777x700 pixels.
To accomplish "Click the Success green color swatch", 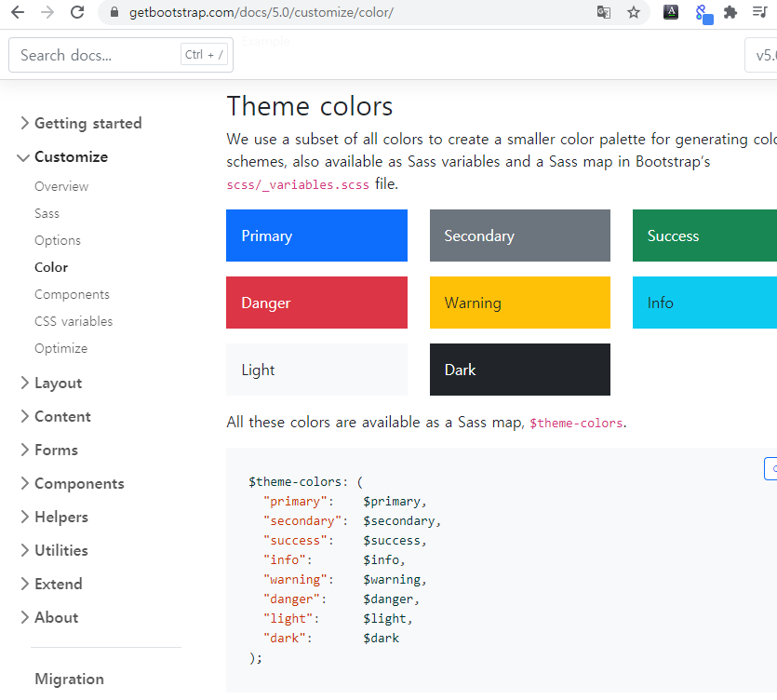I will tap(704, 236).
